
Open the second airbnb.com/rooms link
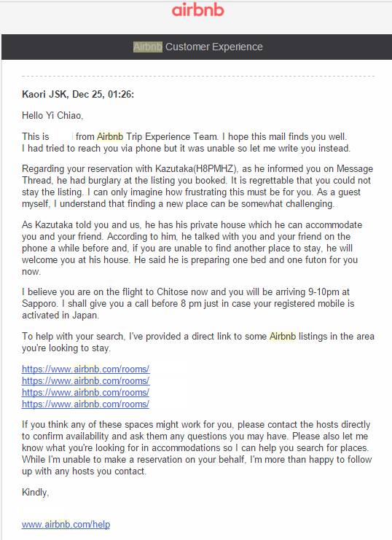tap(85, 381)
